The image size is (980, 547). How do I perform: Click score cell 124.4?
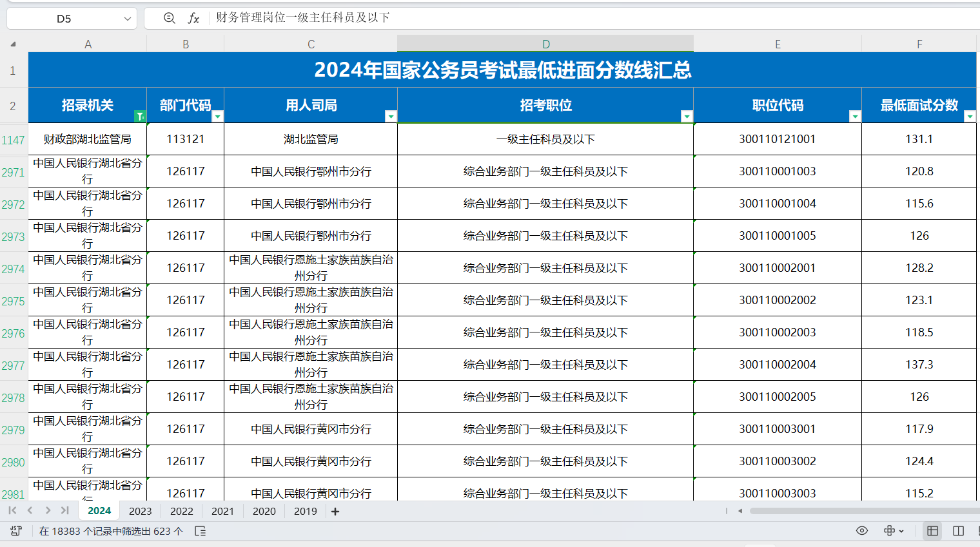click(919, 461)
